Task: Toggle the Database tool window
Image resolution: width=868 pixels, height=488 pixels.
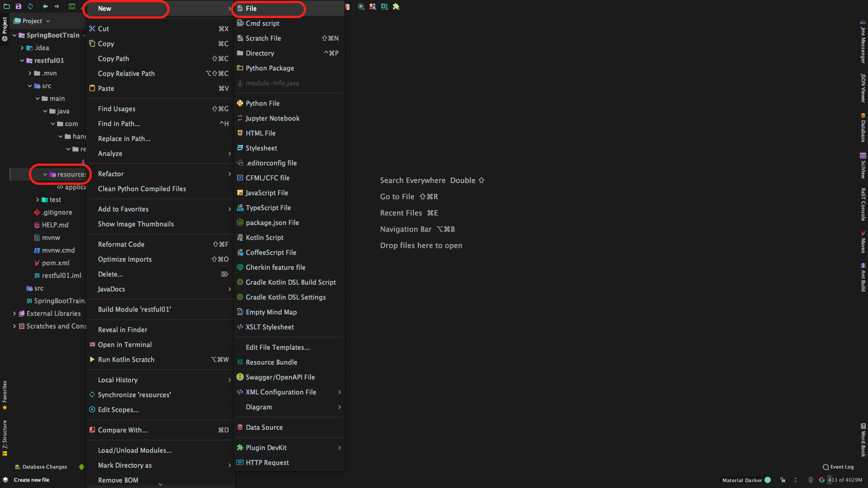Action: pos(863,128)
